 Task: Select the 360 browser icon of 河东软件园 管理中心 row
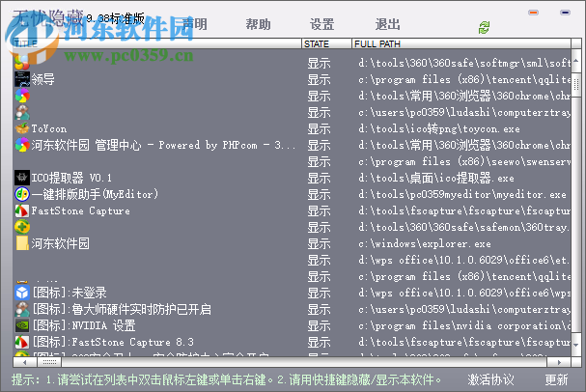(x=22, y=145)
